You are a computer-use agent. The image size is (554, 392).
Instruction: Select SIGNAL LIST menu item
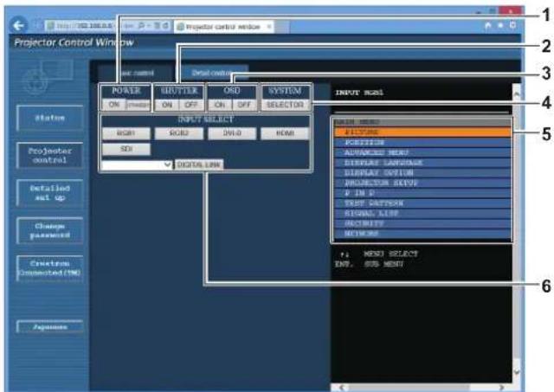point(422,214)
